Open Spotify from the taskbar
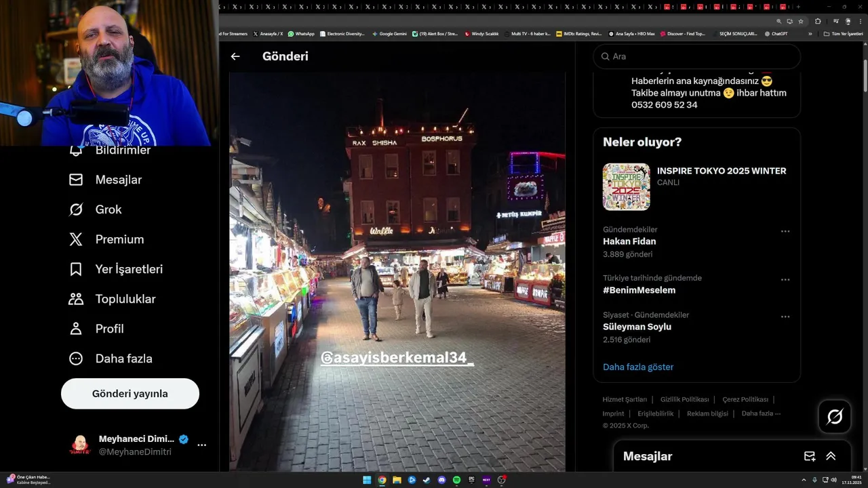Image resolution: width=868 pixels, height=488 pixels. (456, 480)
